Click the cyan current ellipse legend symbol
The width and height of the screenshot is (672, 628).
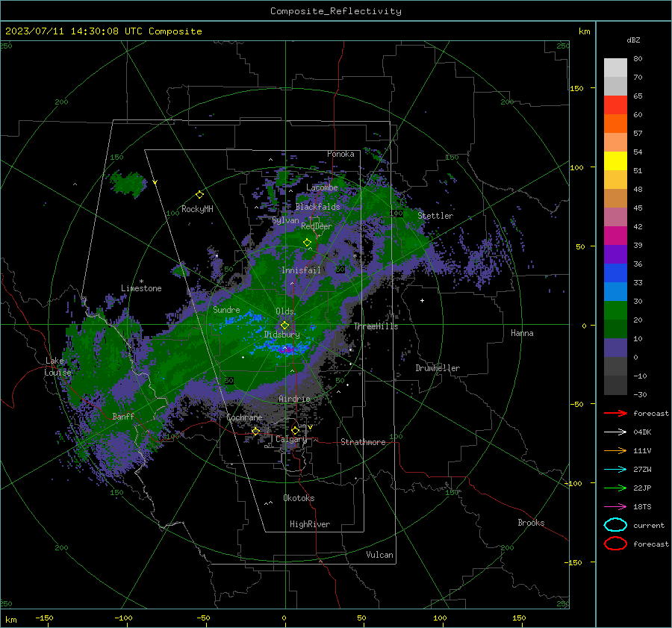615,525
